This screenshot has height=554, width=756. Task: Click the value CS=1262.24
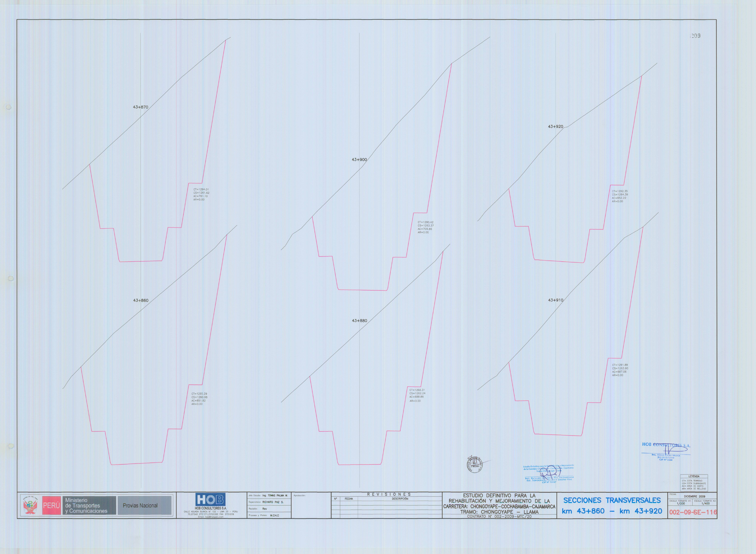[417, 393]
